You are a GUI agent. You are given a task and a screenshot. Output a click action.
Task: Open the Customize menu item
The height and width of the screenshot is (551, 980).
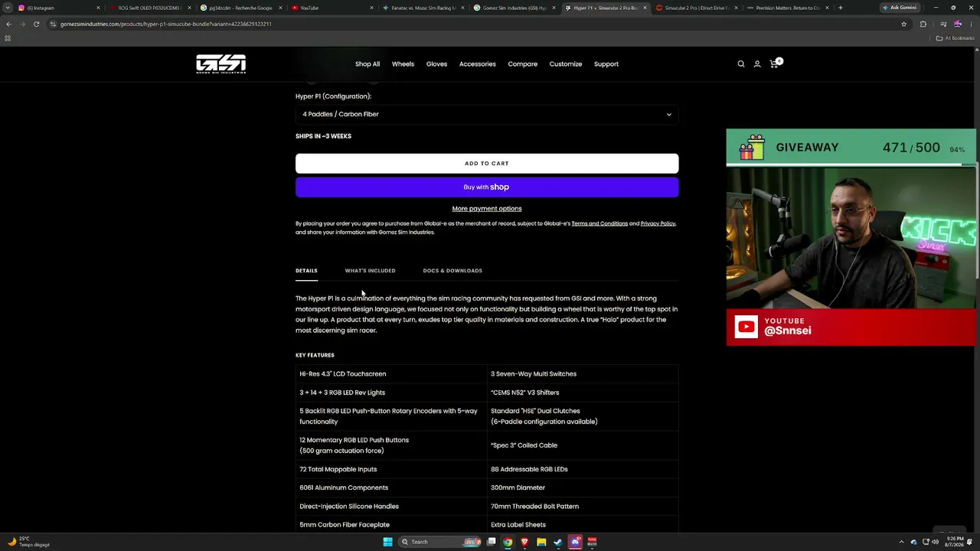(566, 64)
